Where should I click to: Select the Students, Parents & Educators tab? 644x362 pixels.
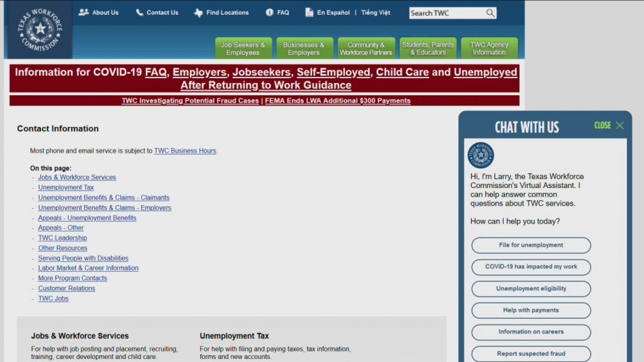click(428, 48)
